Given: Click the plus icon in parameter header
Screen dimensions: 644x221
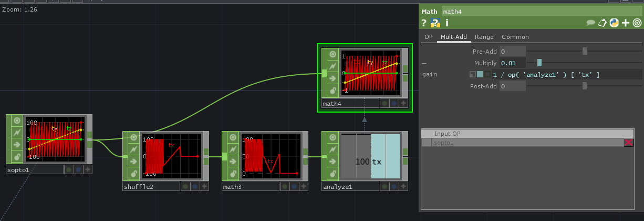Looking at the screenshot, I should coord(625,23).
